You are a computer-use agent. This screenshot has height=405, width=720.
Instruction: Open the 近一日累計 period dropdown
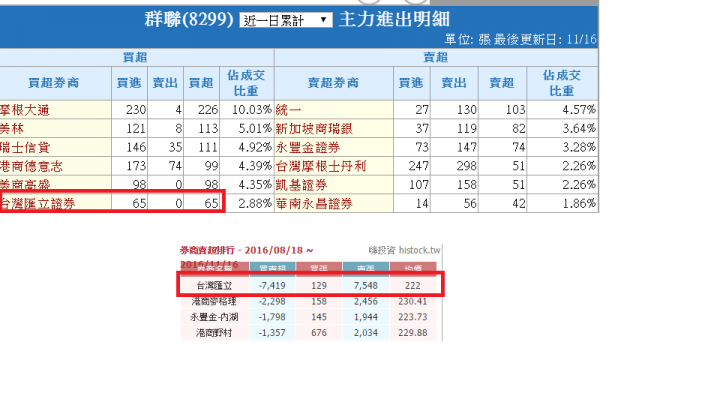click(286, 20)
